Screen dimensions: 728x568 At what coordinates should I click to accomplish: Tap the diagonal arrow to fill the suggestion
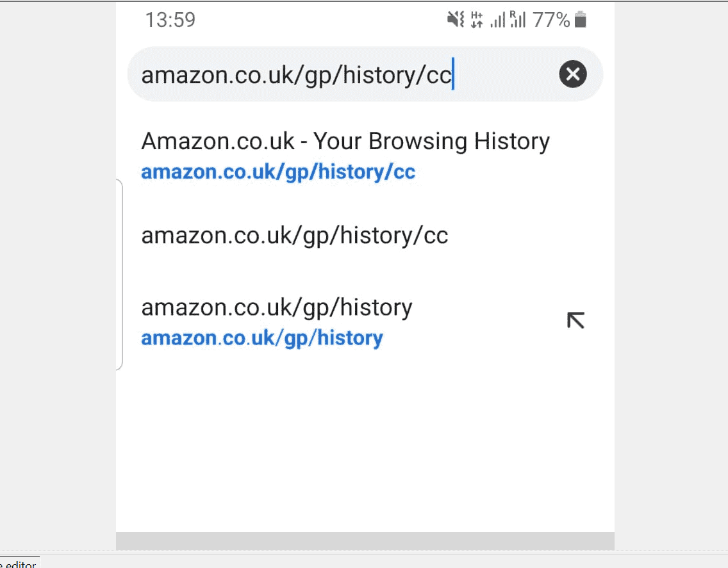[x=575, y=320]
